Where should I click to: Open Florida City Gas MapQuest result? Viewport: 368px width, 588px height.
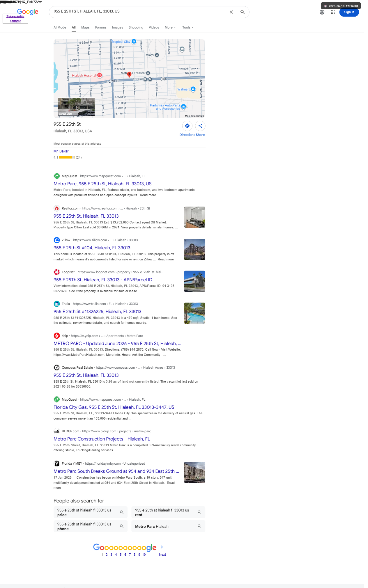click(x=114, y=407)
